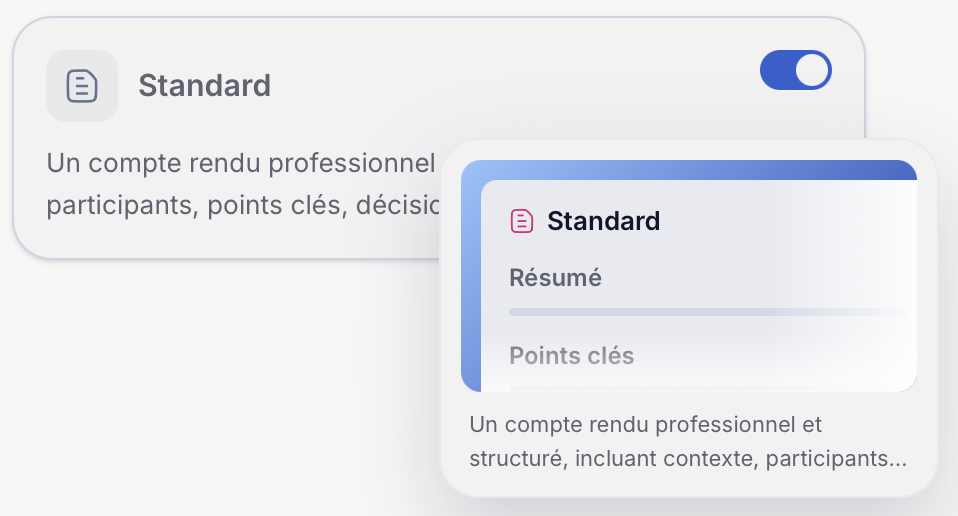
Task: Click the gray document icon beside Standard
Action: pyautogui.click(x=82, y=85)
